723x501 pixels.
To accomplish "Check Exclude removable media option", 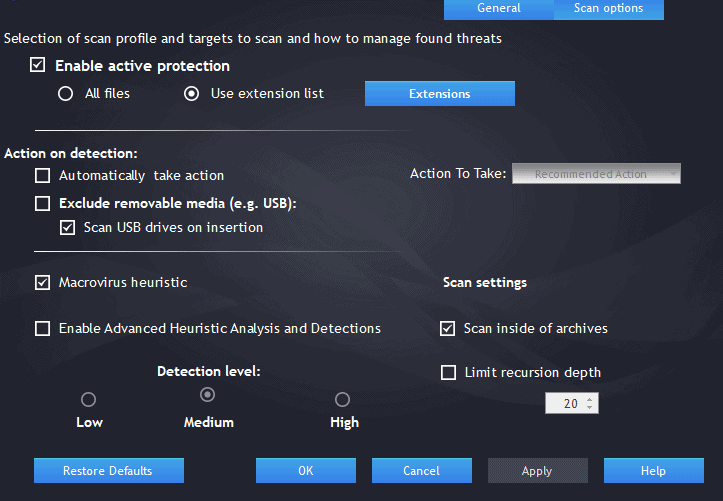I will (x=42, y=203).
